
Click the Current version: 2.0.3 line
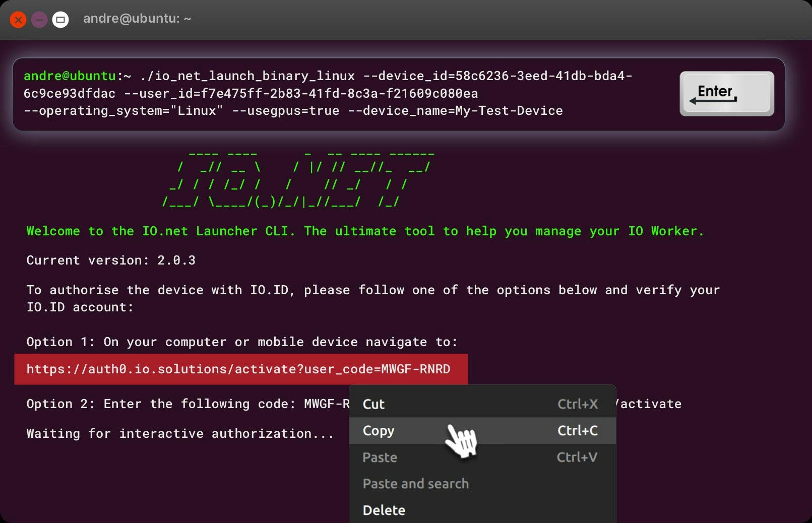click(111, 260)
